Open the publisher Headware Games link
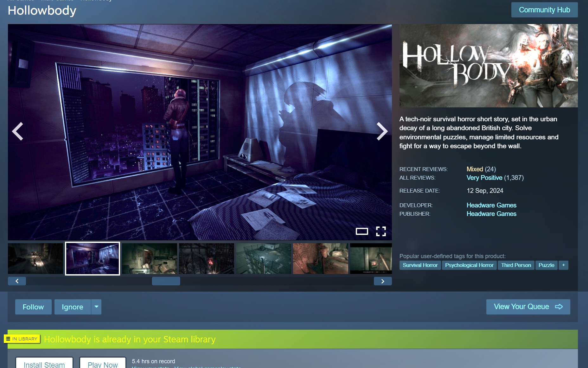The height and width of the screenshot is (368, 588). tap(491, 214)
